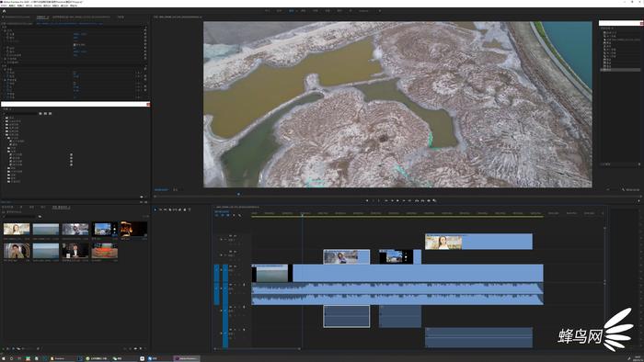Switch project panel to List View
Image resolution: width=644 pixels, height=362 pixels.
pyautogui.click(x=7, y=348)
